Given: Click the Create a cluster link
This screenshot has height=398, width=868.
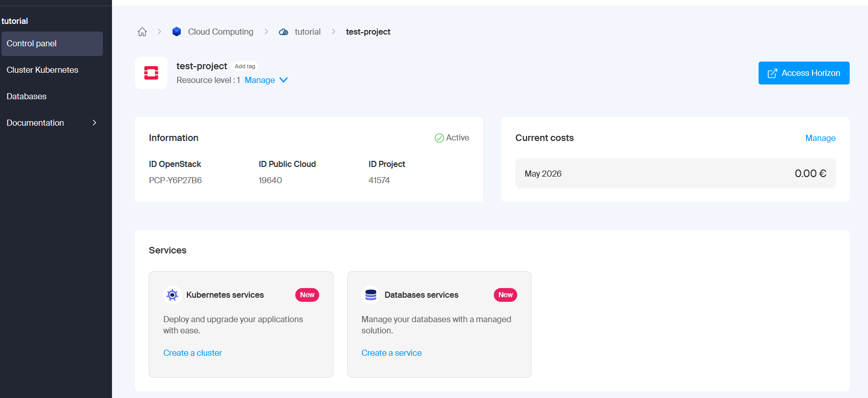Looking at the screenshot, I should (192, 353).
